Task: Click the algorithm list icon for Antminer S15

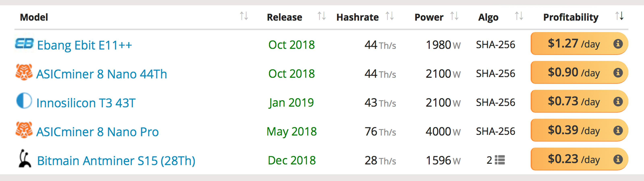Action: tap(500, 160)
